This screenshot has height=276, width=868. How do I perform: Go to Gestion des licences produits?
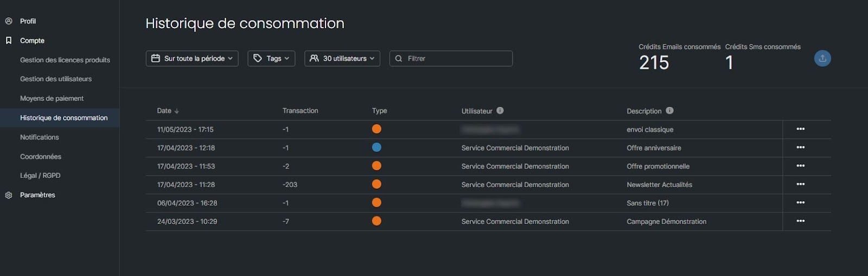click(65, 60)
